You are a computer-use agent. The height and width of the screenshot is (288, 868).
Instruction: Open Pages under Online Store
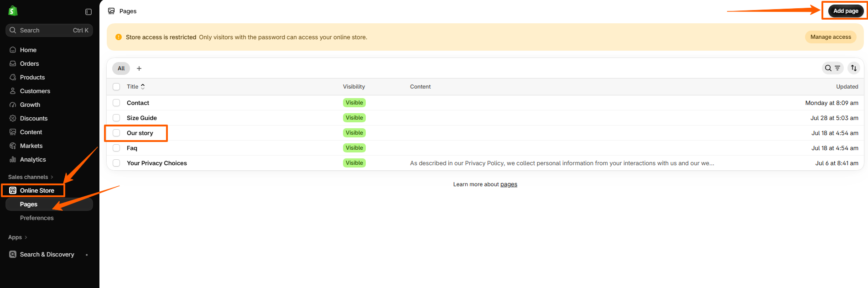[49, 204]
